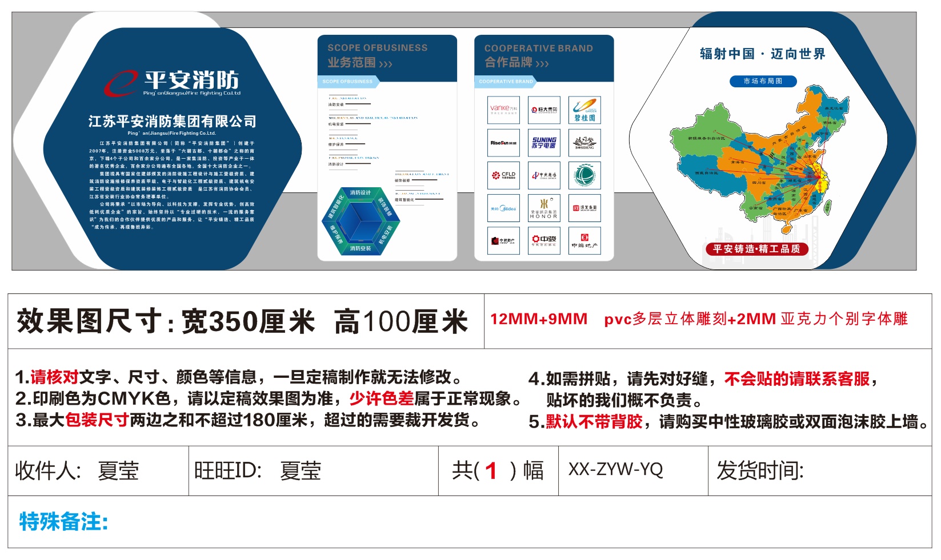The height and width of the screenshot is (560, 941).
Task: Click the 装饰装修 hexagon segment
Action: click(385, 207)
